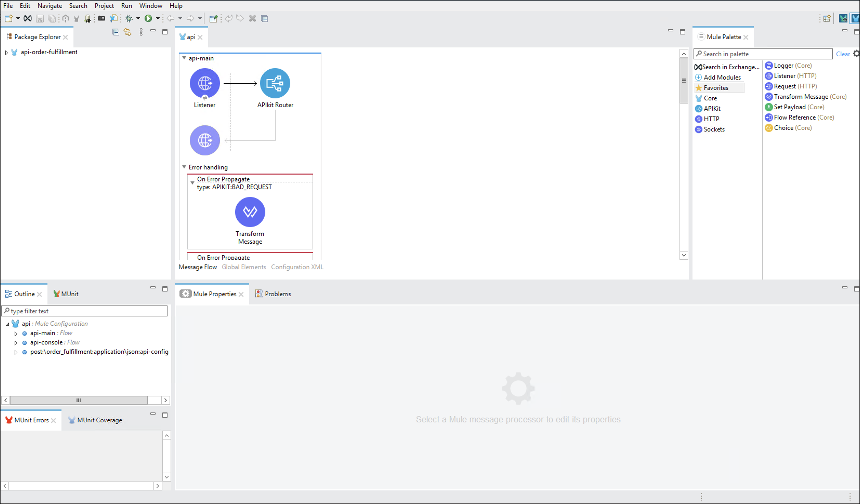This screenshot has width=860, height=504.
Task: Select the faded Listener response icon
Action: [205, 140]
